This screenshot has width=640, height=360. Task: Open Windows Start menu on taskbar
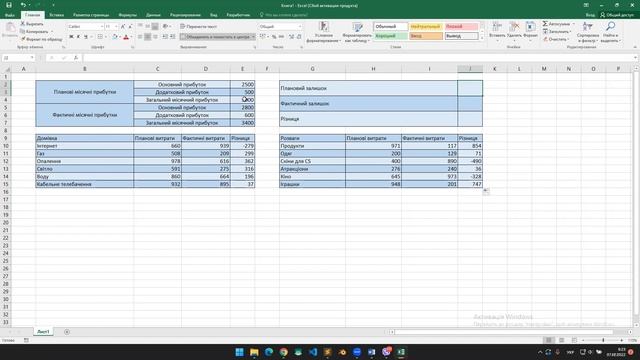tap(240, 352)
